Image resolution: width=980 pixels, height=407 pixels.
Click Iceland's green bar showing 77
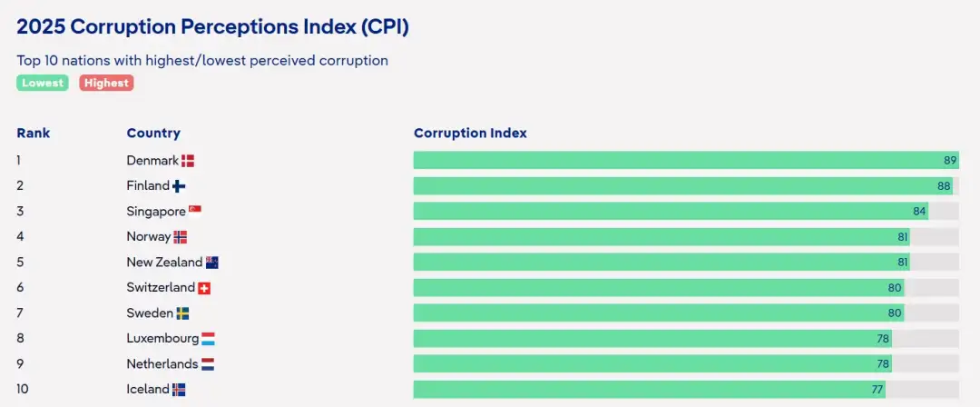(x=649, y=390)
